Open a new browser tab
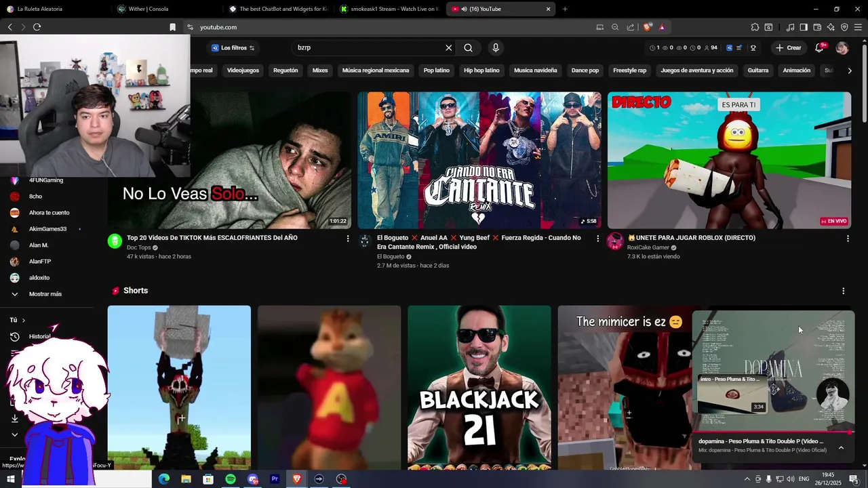 tap(565, 9)
